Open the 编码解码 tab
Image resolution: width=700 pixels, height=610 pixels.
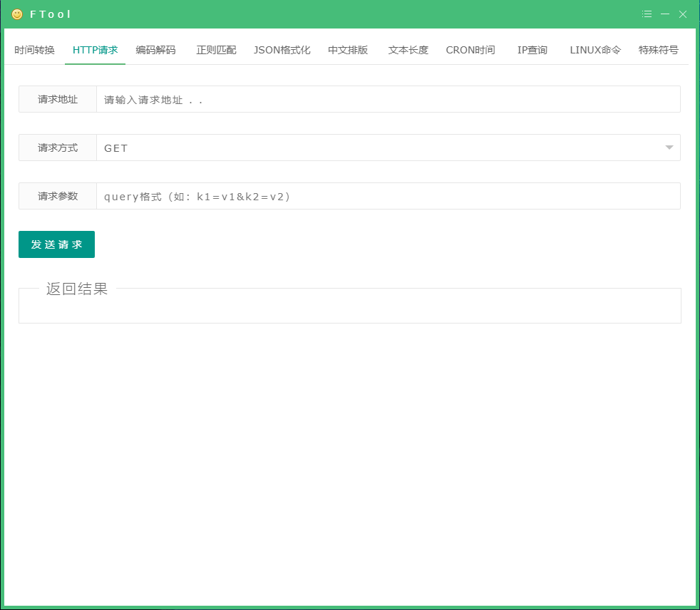[x=156, y=50]
